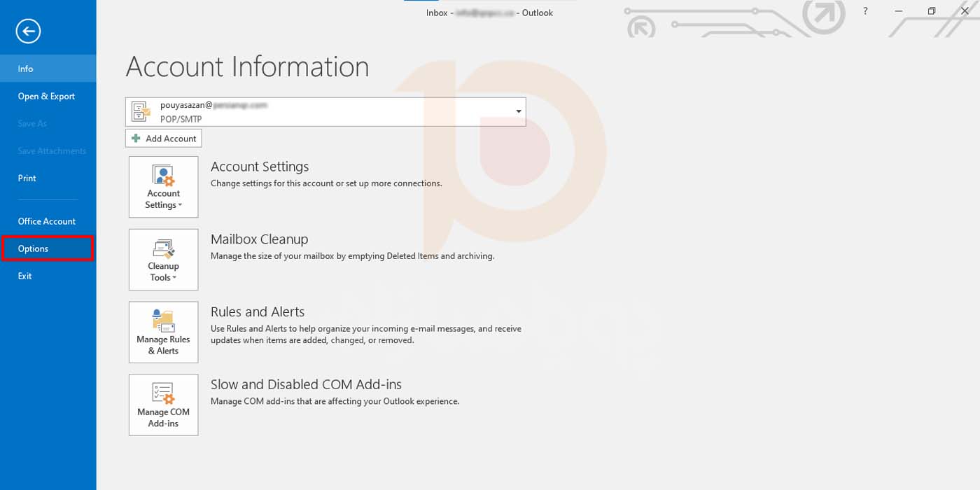The height and width of the screenshot is (490, 980).
Task: Open the Cleanup Tools menu
Action: click(163, 260)
